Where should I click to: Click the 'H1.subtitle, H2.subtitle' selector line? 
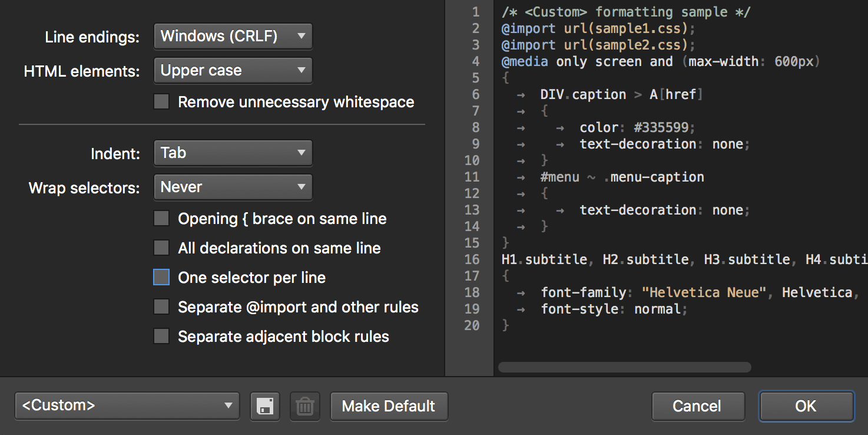tap(685, 259)
